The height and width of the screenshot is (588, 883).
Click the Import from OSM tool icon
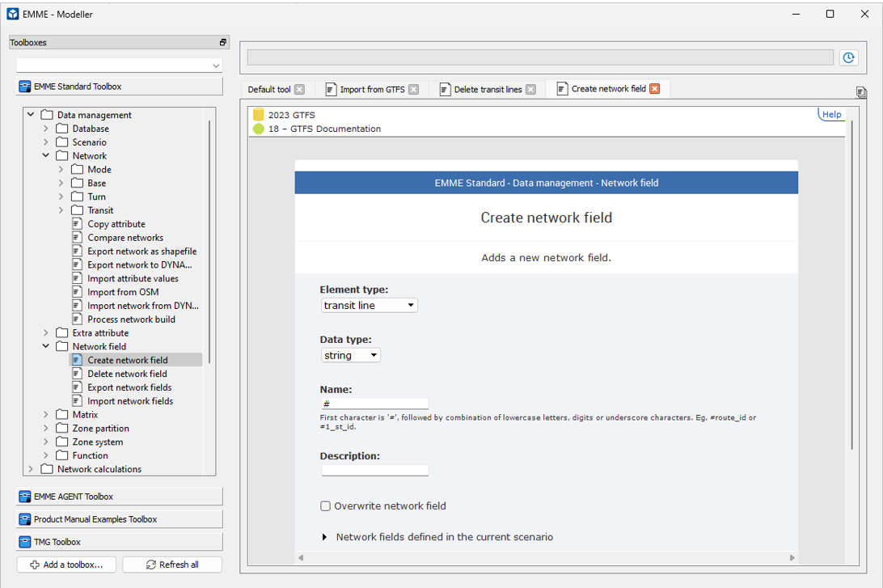78,292
